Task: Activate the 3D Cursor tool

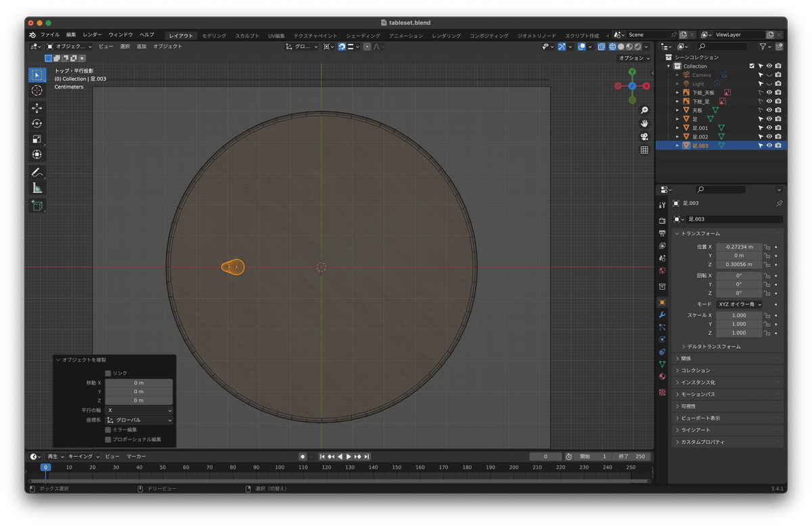Action: (37, 90)
